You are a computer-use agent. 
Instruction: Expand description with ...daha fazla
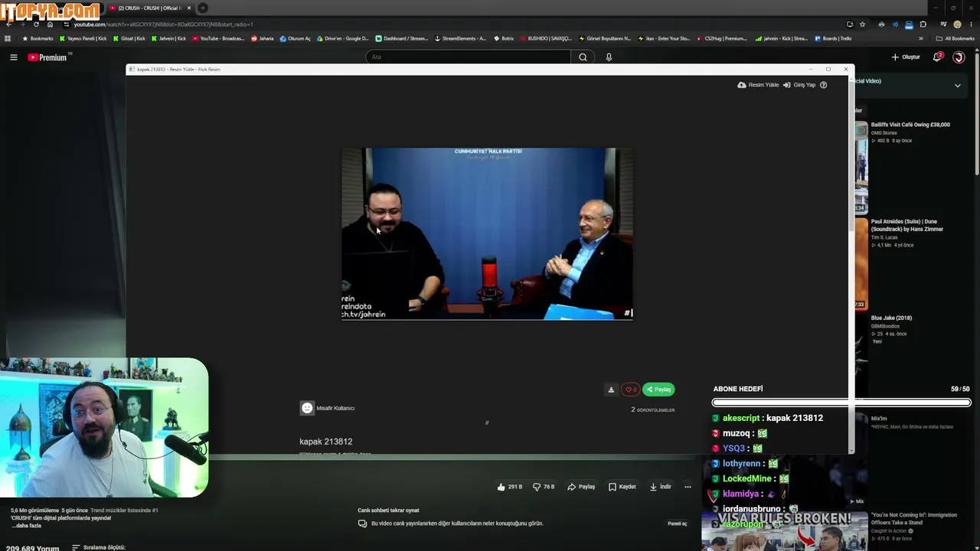click(26, 526)
